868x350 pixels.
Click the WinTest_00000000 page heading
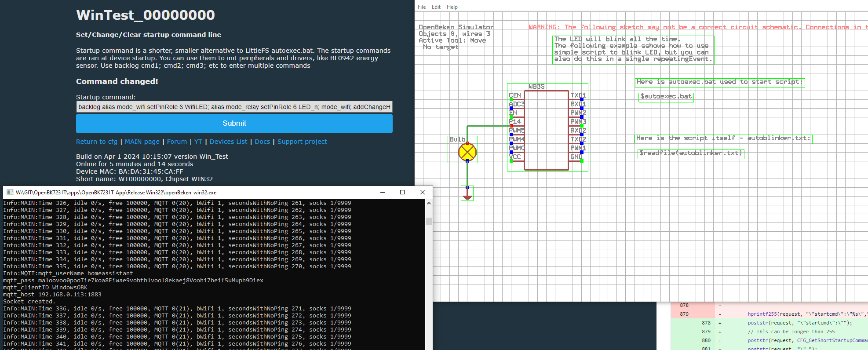point(146,15)
